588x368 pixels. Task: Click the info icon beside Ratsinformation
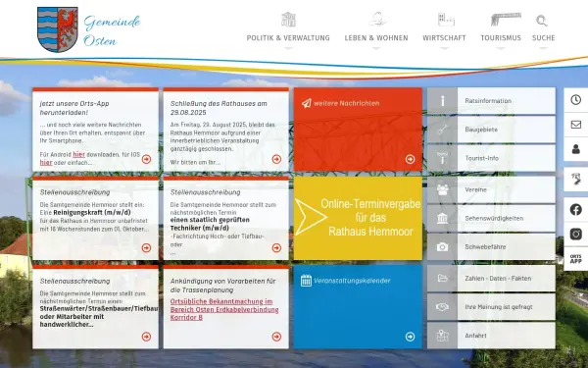(x=443, y=101)
